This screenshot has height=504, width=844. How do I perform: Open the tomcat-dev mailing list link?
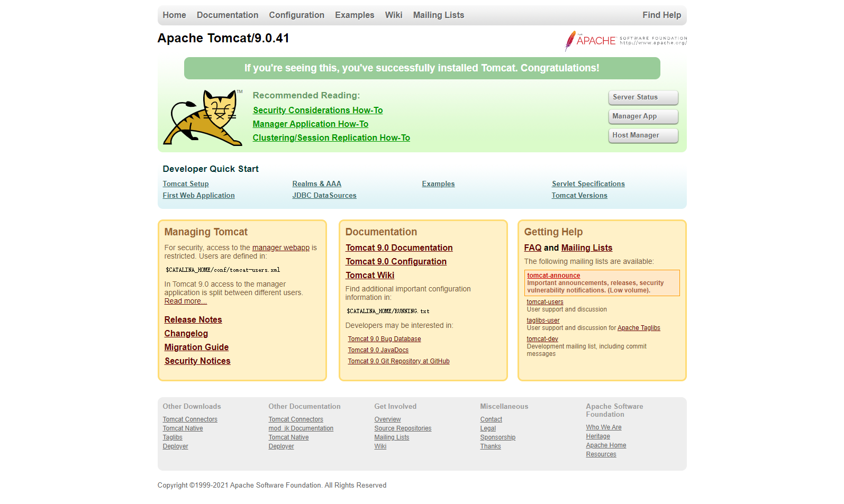pyautogui.click(x=542, y=339)
